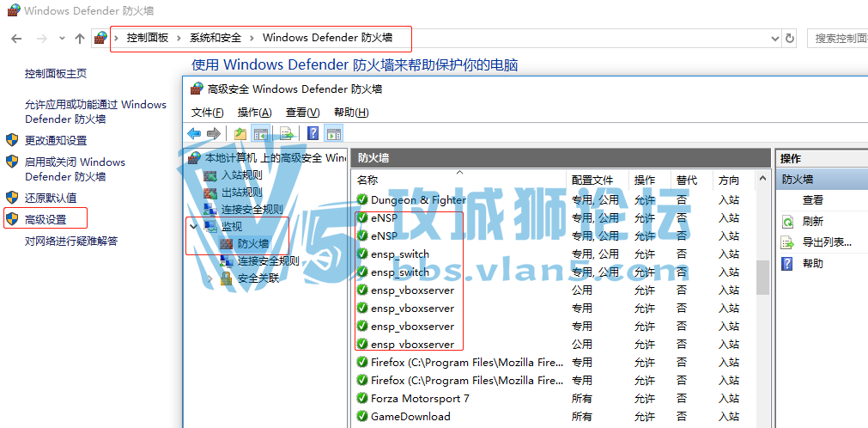Click the firewall icon in address bar
Viewport: 868px width, 428px height.
point(100,38)
